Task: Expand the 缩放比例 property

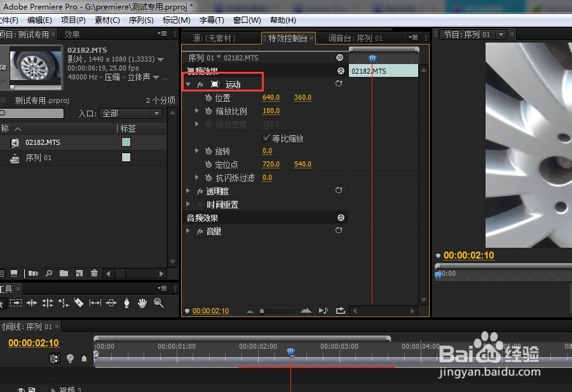Action: pos(197,111)
